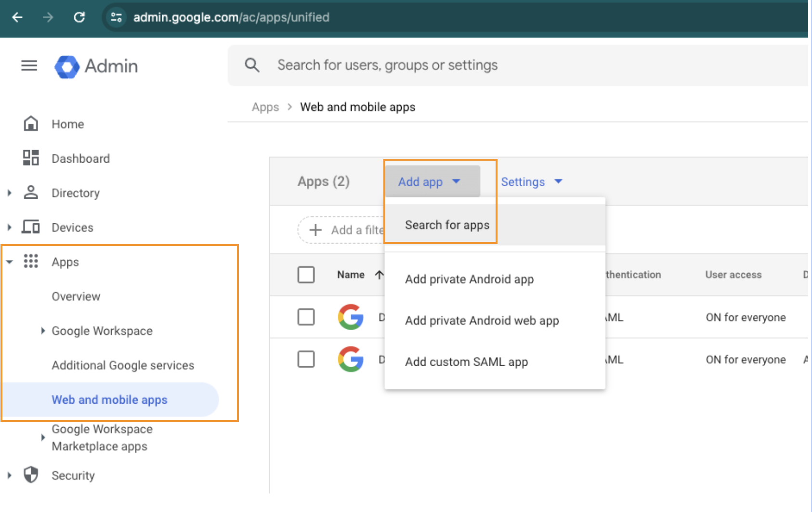The height and width of the screenshot is (512, 812).
Task: Open Dashboard in the sidebar
Action: (81, 159)
